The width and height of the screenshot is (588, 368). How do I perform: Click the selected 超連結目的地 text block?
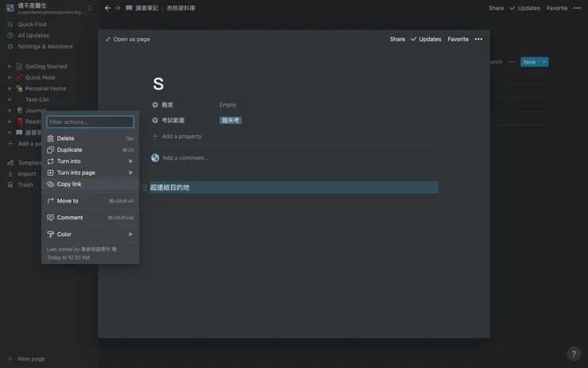[294, 188]
